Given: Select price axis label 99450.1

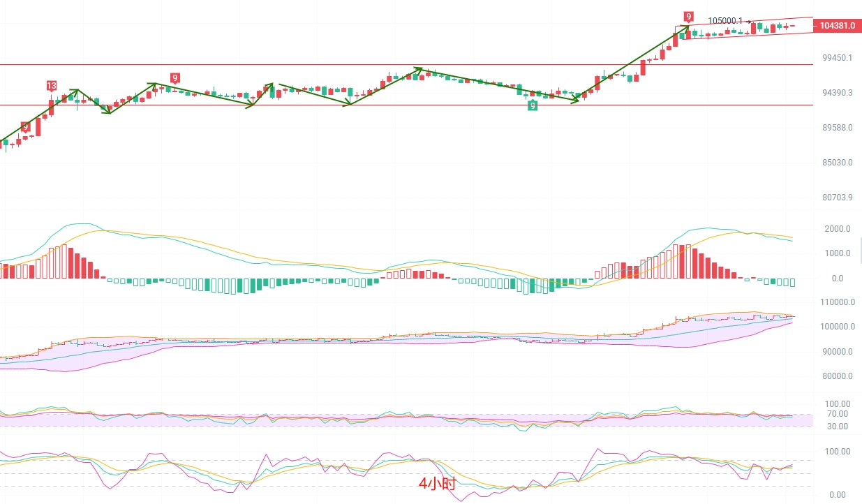Looking at the screenshot, I should pyautogui.click(x=838, y=58).
